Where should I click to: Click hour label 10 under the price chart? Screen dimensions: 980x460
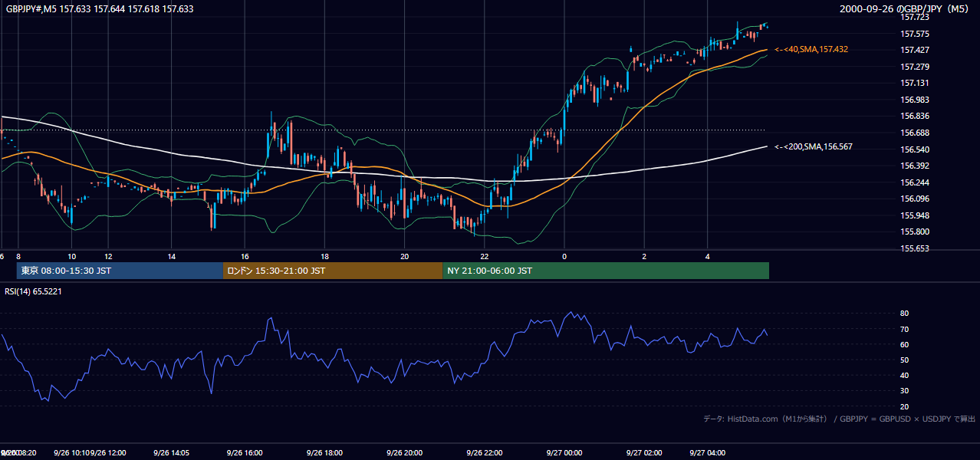(71, 256)
